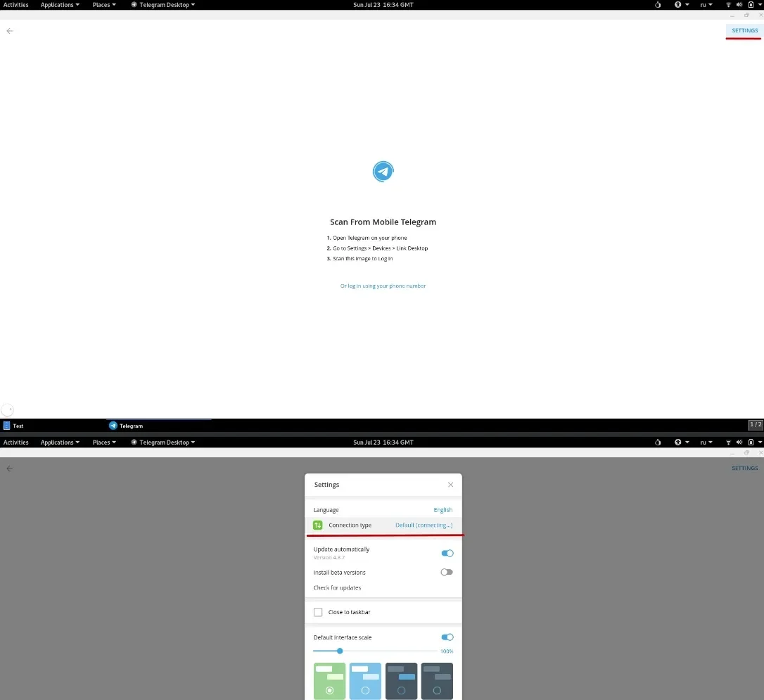Click 'Scan From Mobile Telegram' heading
Screen dimensions: 764x700
coord(383,222)
